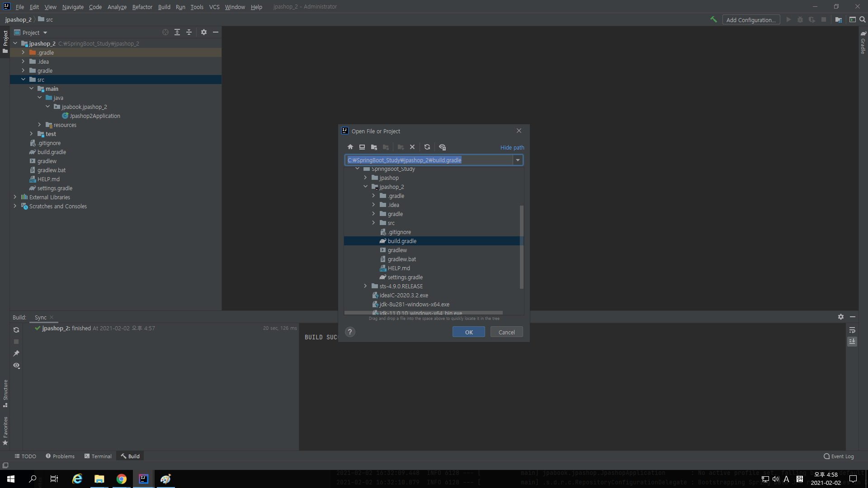
Task: Open the path history dropdown arrow
Action: pos(518,160)
